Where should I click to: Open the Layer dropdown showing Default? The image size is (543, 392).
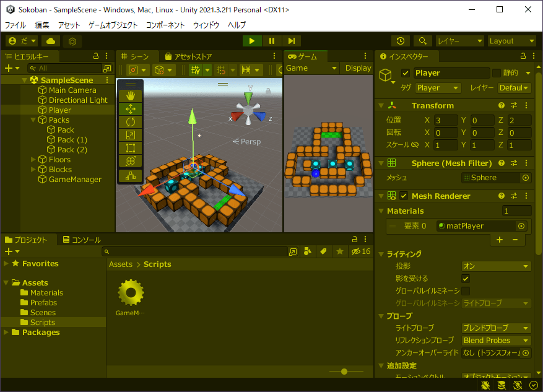pyautogui.click(x=514, y=88)
